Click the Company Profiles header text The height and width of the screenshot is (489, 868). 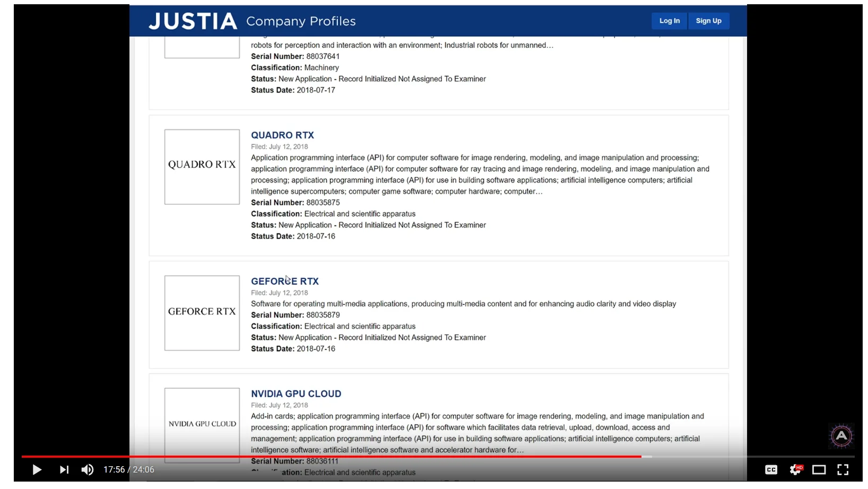pyautogui.click(x=301, y=21)
